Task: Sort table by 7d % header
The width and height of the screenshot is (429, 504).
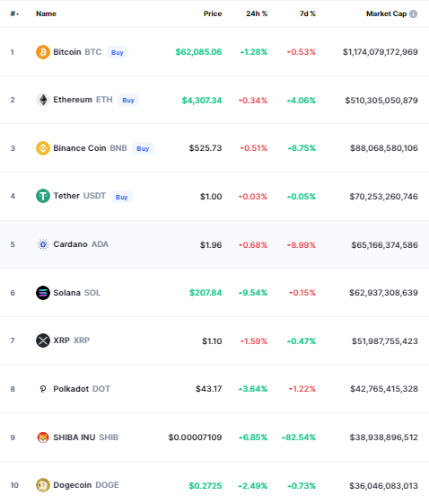Action: pyautogui.click(x=307, y=13)
